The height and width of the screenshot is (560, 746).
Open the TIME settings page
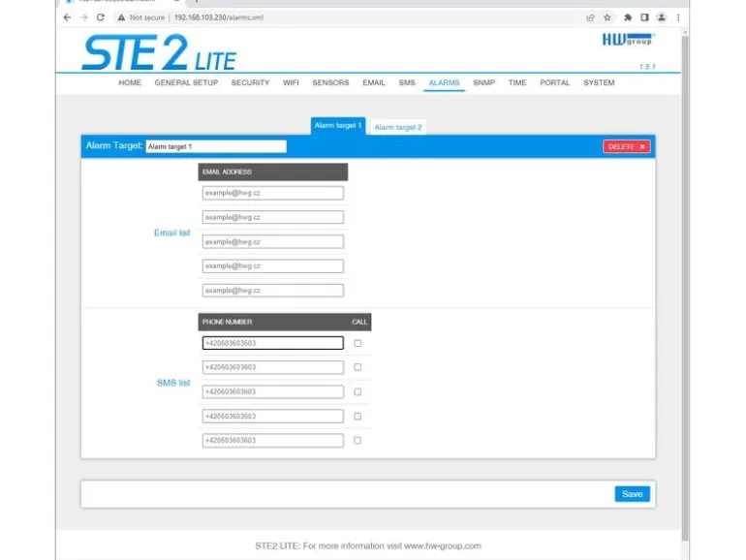click(x=517, y=82)
